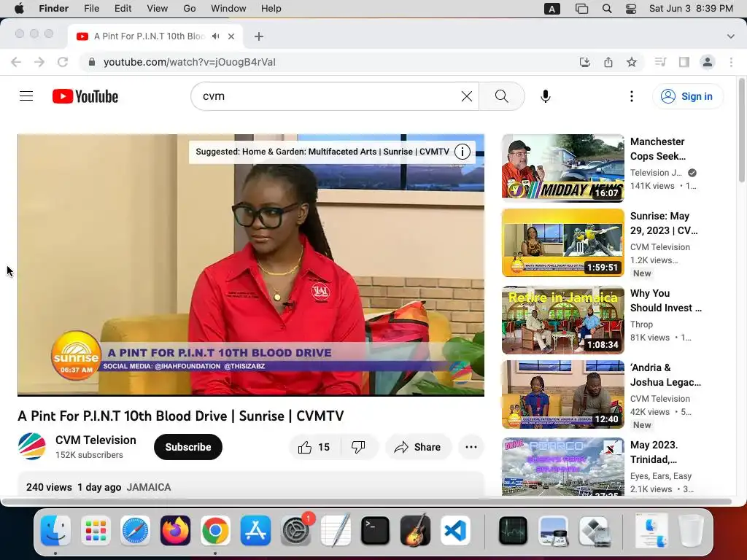747x560 pixels.
Task: Open Why You Should Invest video title
Action: click(665, 300)
